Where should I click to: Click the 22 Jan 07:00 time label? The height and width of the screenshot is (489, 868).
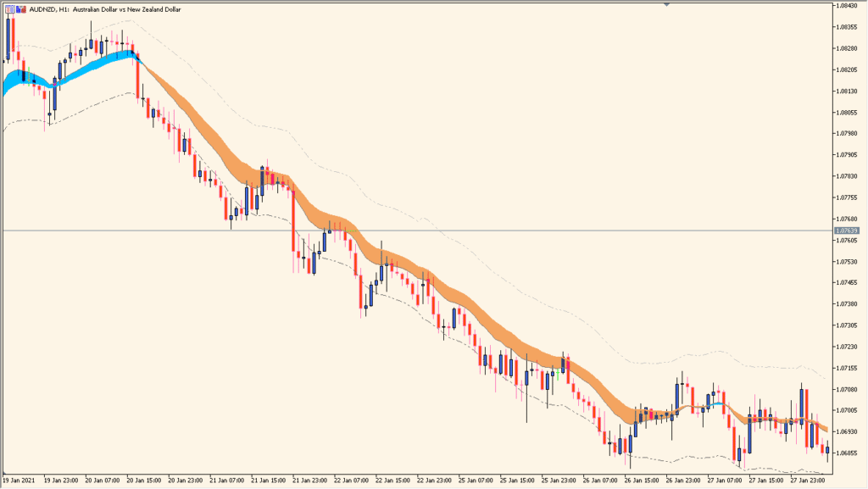[x=352, y=481]
